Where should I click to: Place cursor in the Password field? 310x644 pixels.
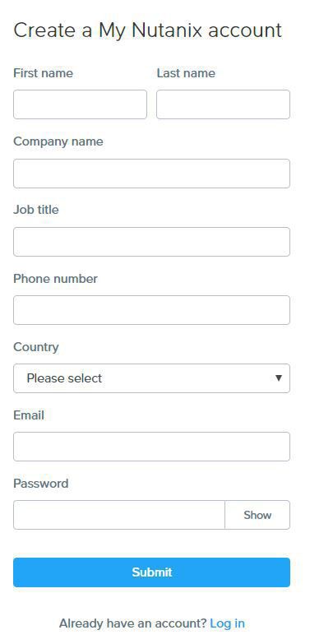pyautogui.click(x=119, y=515)
